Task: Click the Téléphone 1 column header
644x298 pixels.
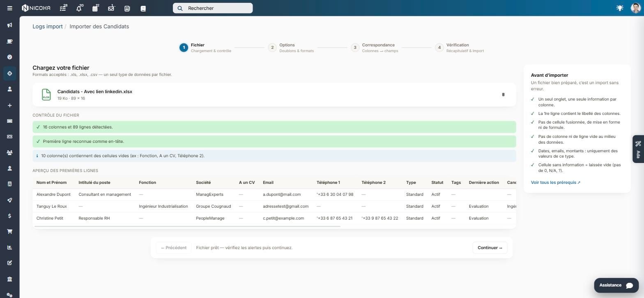Action: [328, 183]
